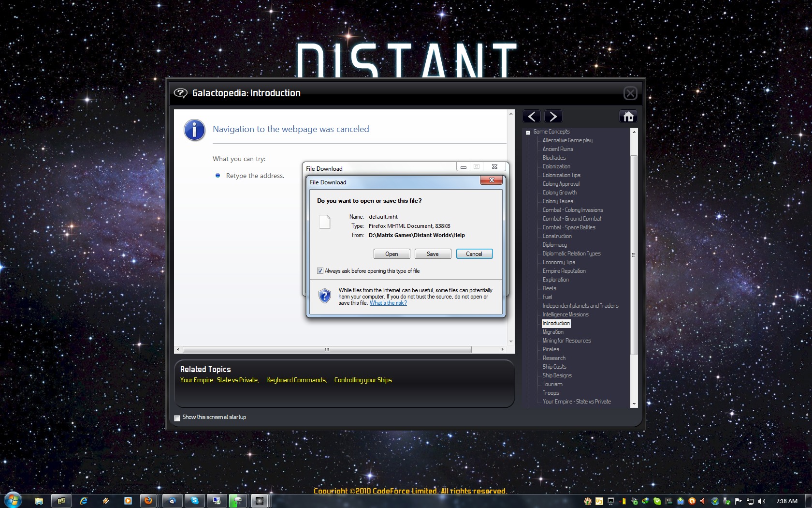812x508 pixels.
Task: Open related topic 'Keyboard Commands'
Action: [x=297, y=380]
